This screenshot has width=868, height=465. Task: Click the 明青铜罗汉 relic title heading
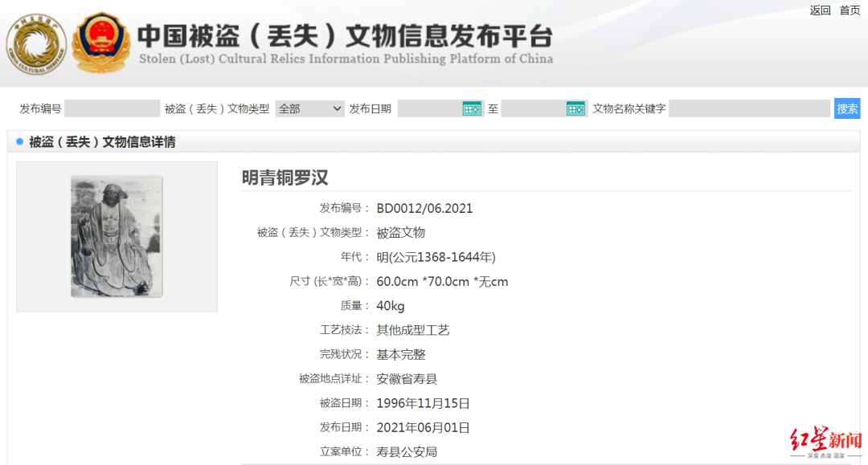click(x=285, y=177)
